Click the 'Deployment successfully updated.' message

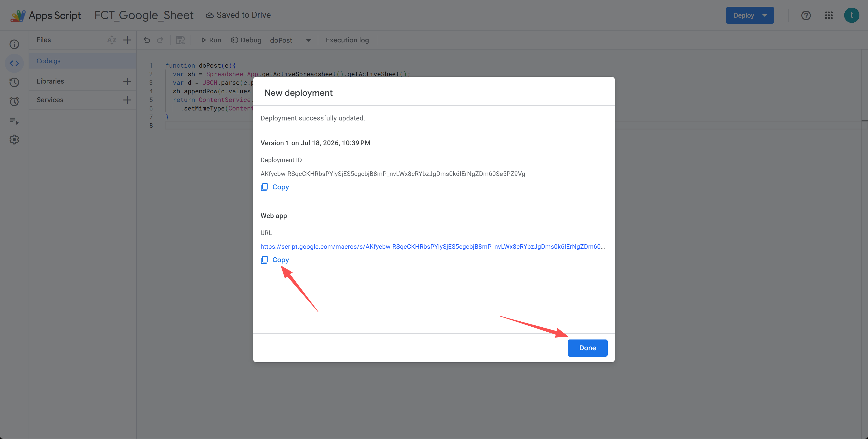[x=313, y=118]
